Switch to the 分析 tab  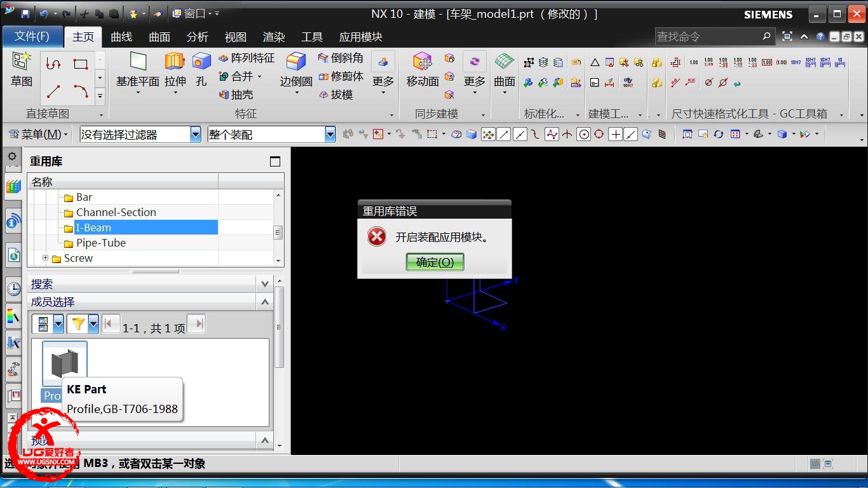click(198, 37)
